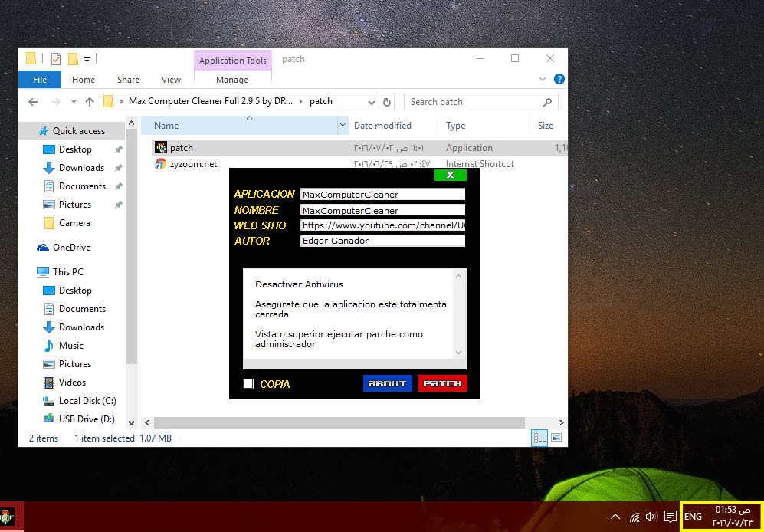Open pinned Desktop under Quick access

pos(75,149)
